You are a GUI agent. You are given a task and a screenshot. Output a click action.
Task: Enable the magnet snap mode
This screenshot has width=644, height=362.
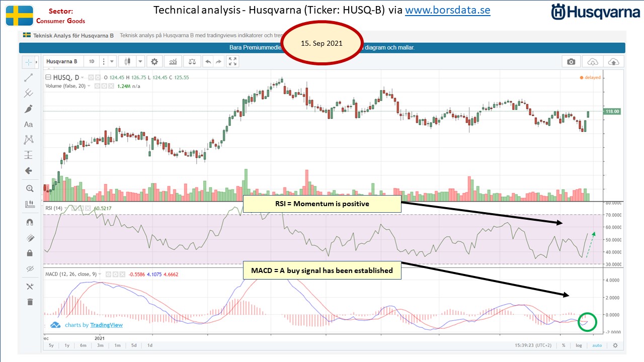[x=29, y=222]
